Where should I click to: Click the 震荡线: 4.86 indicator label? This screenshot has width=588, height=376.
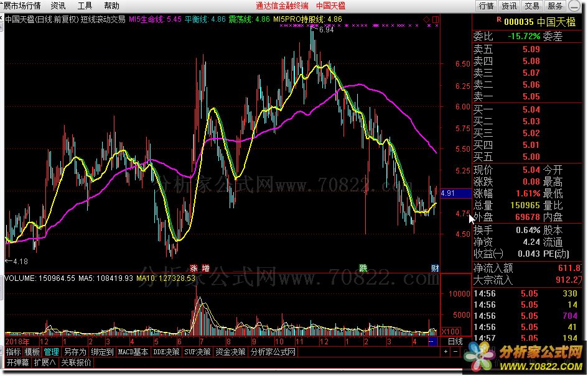tap(250, 19)
